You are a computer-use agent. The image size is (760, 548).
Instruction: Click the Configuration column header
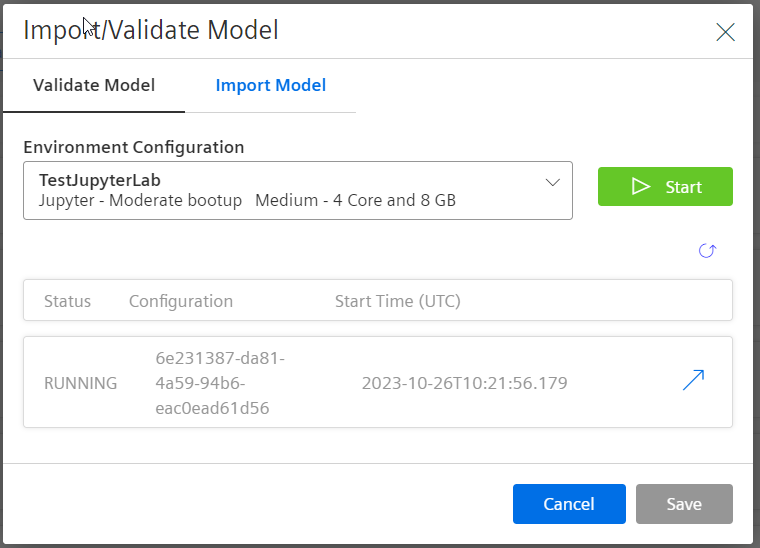181,301
